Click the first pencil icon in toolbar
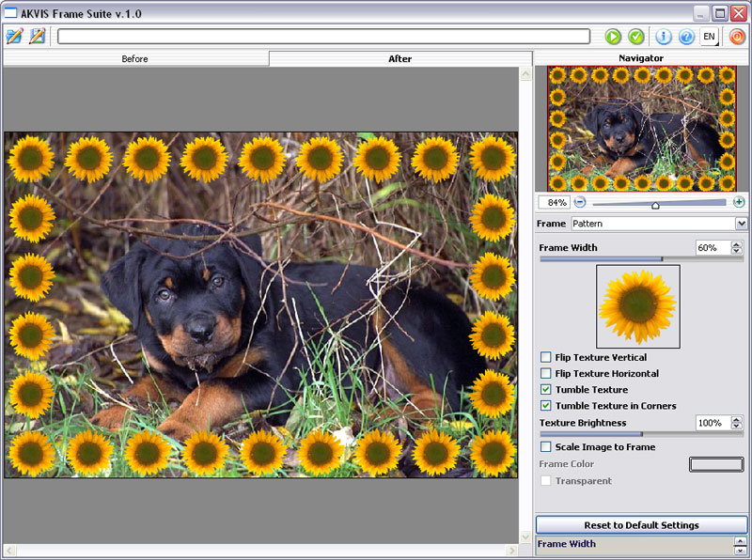752x560 pixels. 14,37
